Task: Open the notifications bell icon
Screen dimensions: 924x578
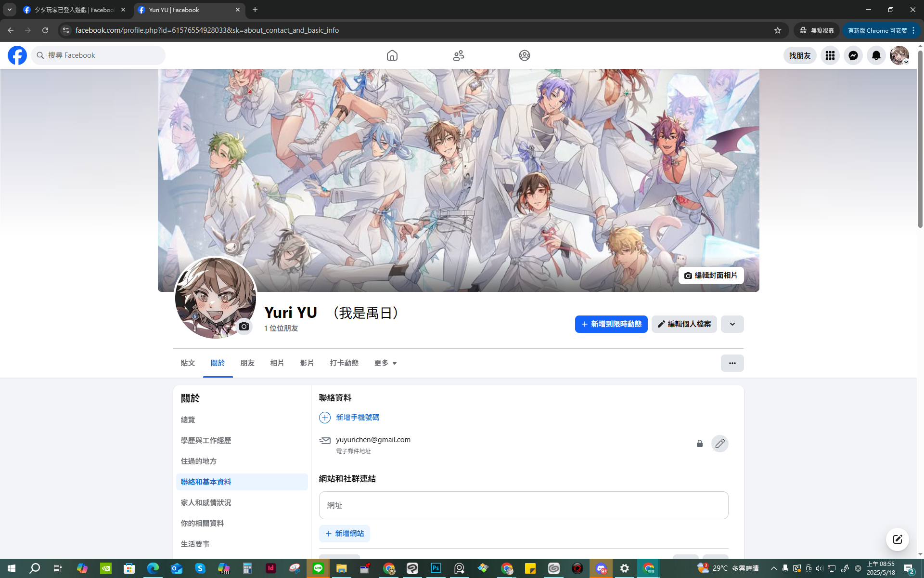Action: tap(876, 55)
